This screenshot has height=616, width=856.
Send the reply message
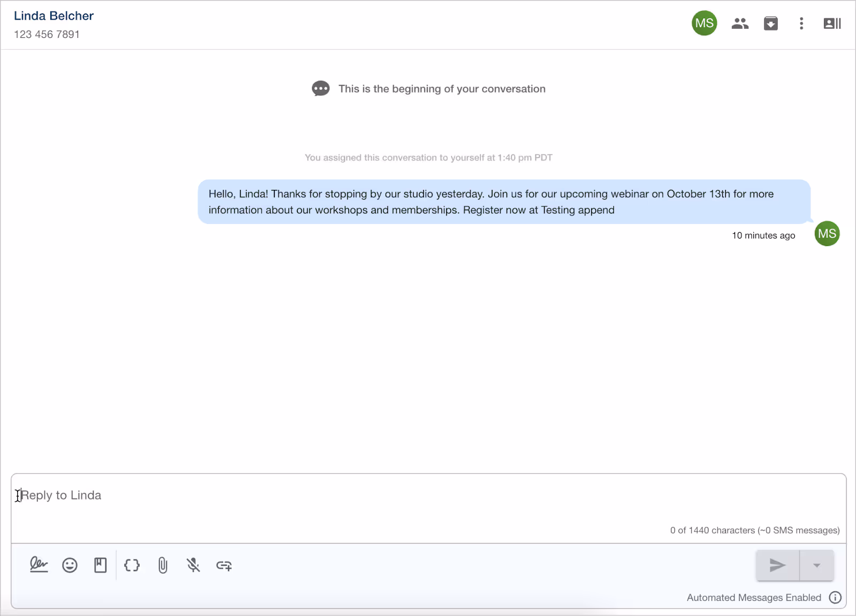pos(777,565)
